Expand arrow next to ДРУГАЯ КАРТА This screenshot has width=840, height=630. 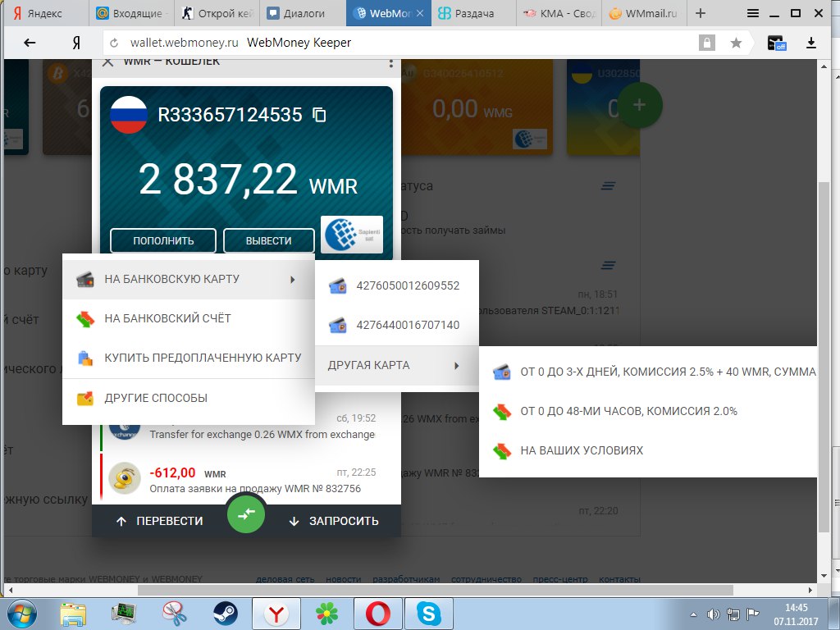click(456, 365)
